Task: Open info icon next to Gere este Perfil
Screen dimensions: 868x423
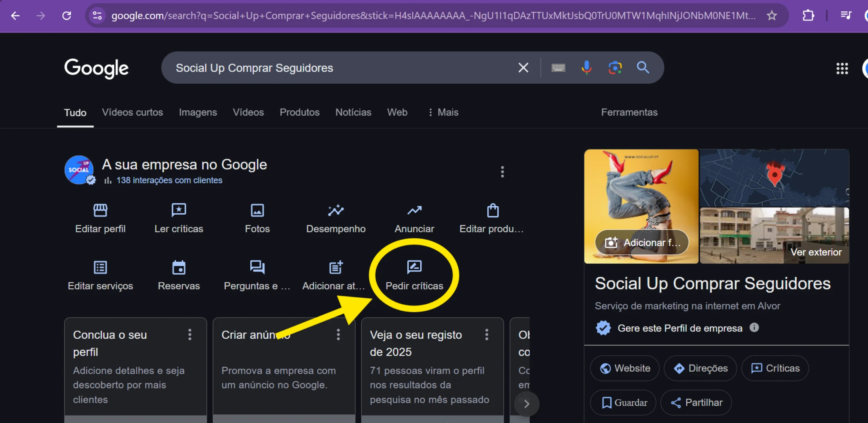Action: coord(754,327)
